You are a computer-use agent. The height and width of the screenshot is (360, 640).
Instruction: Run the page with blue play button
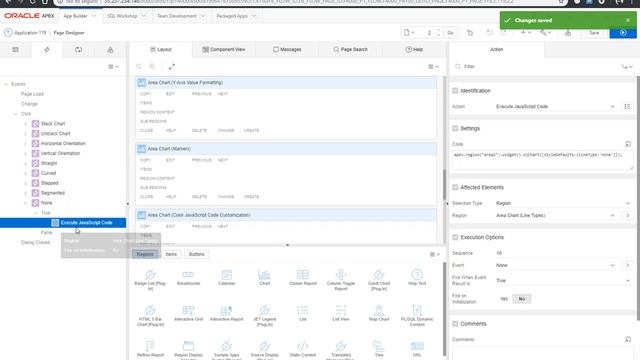pos(623,33)
